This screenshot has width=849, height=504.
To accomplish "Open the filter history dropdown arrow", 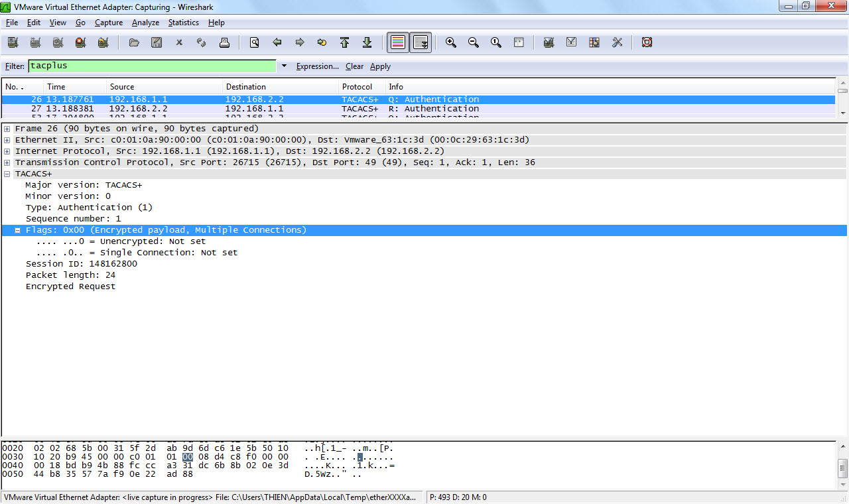I will (284, 66).
